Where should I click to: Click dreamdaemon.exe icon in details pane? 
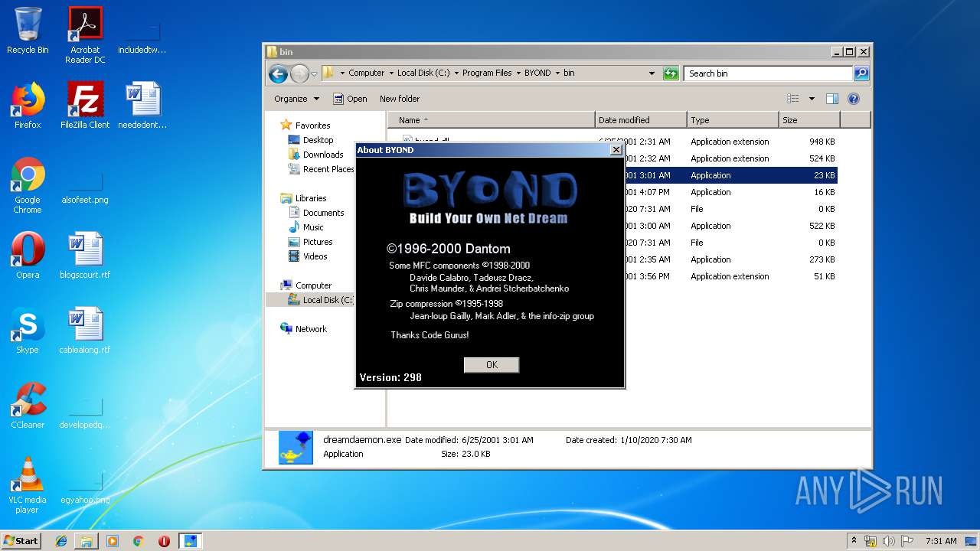coord(296,447)
